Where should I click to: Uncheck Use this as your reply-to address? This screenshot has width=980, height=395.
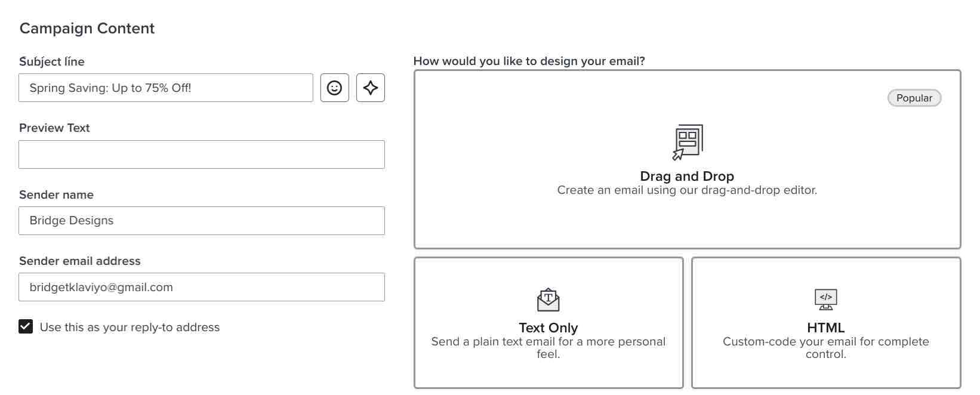coord(26,327)
